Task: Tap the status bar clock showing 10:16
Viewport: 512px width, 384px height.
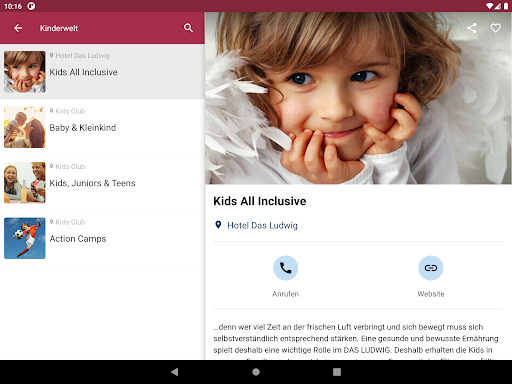Action: click(13, 6)
